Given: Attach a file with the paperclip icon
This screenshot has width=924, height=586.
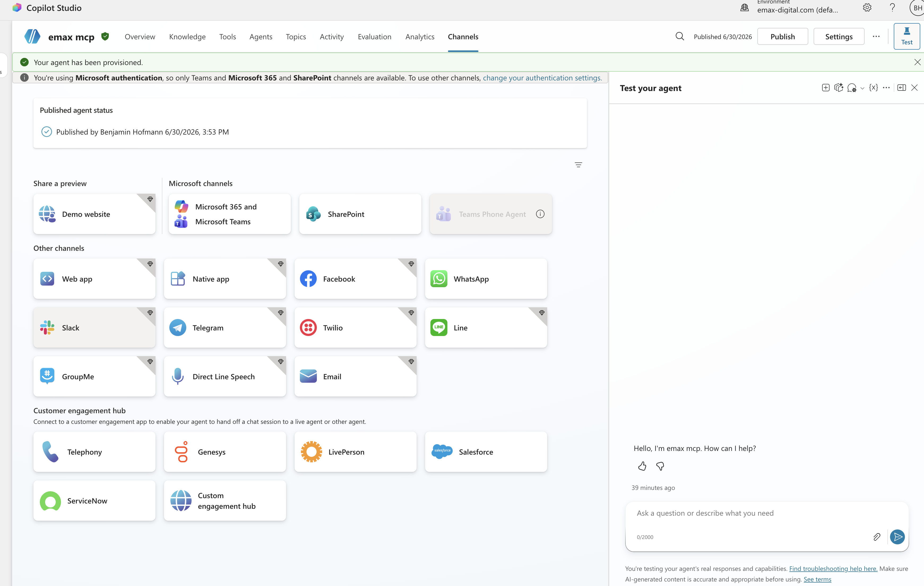Looking at the screenshot, I should point(877,537).
